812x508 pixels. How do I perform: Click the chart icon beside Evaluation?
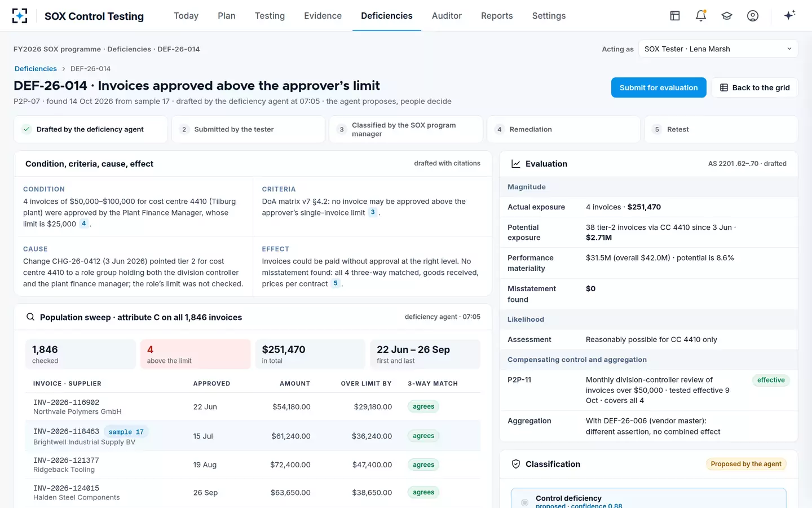click(515, 164)
